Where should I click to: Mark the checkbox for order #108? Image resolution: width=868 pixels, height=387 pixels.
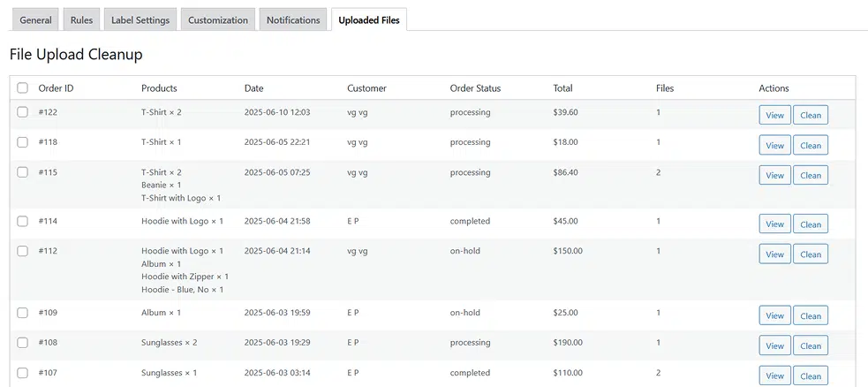[x=23, y=343]
